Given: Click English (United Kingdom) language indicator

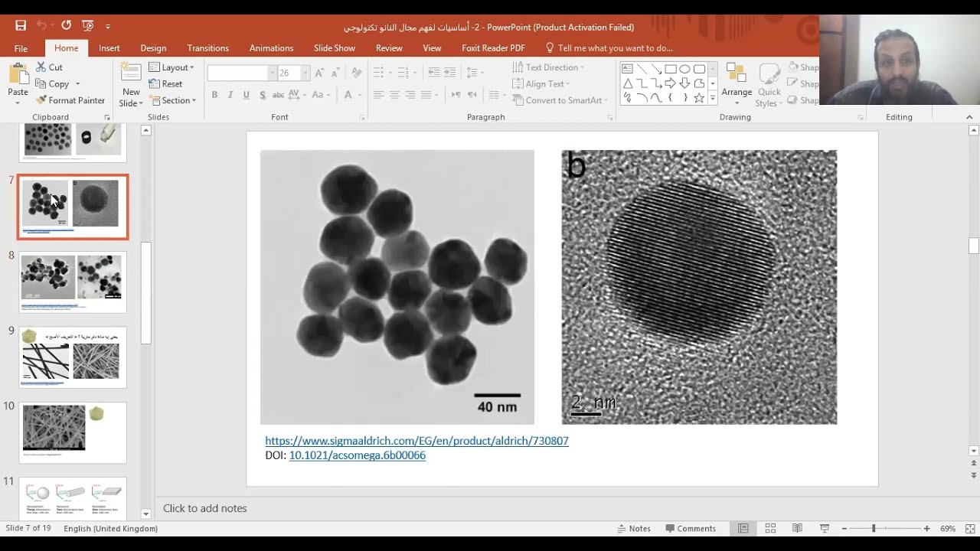Looking at the screenshot, I should click(x=111, y=529).
